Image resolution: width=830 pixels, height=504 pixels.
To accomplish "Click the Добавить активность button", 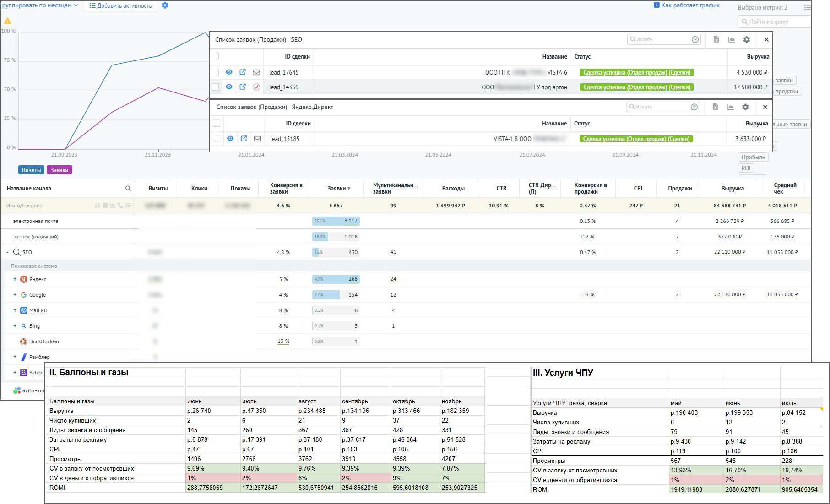I will tap(120, 6).
